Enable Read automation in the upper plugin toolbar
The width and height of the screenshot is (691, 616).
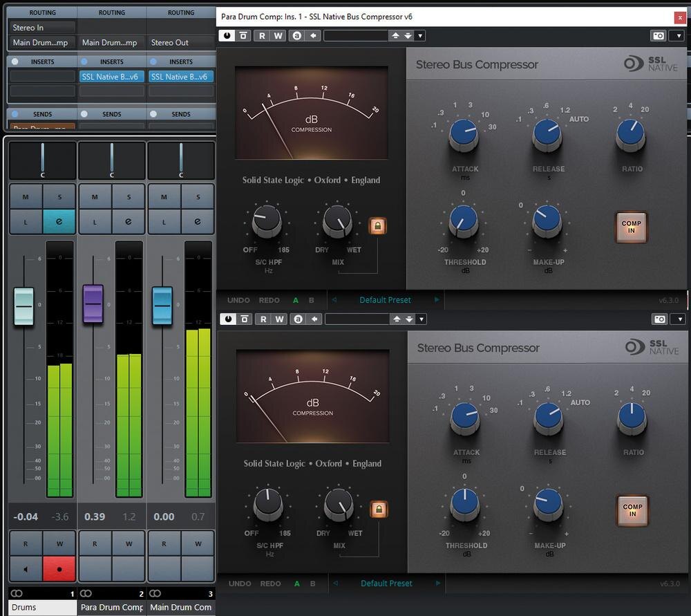pos(262,36)
